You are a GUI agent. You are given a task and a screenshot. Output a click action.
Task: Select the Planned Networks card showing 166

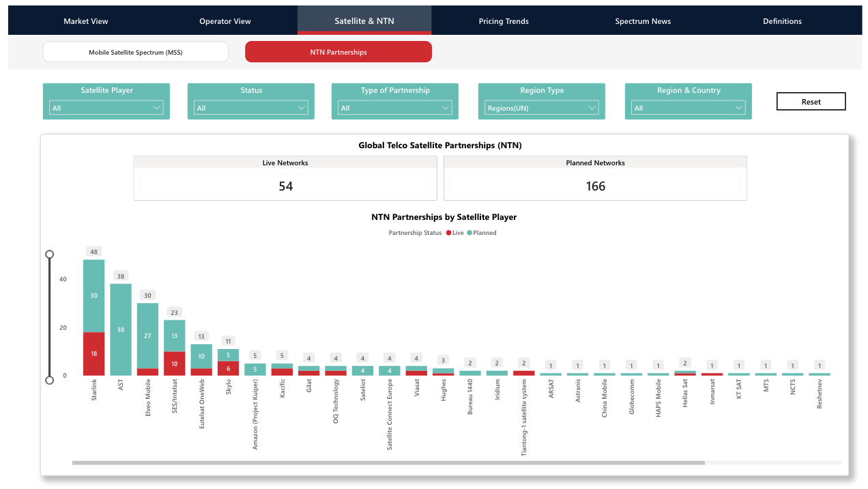595,178
